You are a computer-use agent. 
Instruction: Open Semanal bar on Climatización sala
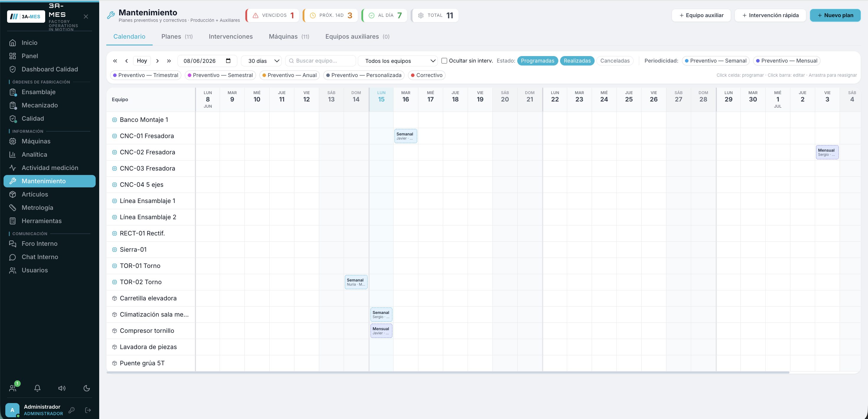coord(381,315)
